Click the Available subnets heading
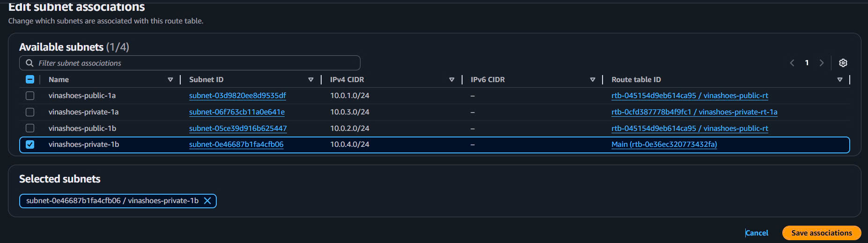Screen dimensions: 868x243 74,47
